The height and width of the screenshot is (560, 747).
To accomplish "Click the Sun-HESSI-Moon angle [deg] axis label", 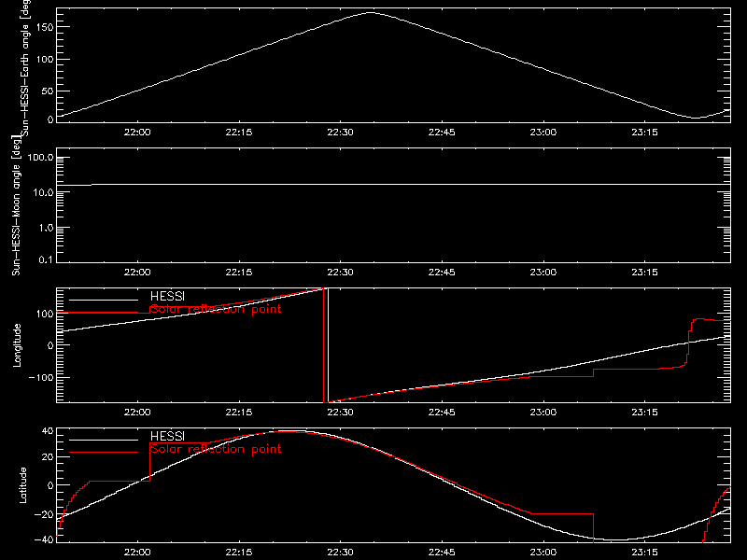I will 16,205.
